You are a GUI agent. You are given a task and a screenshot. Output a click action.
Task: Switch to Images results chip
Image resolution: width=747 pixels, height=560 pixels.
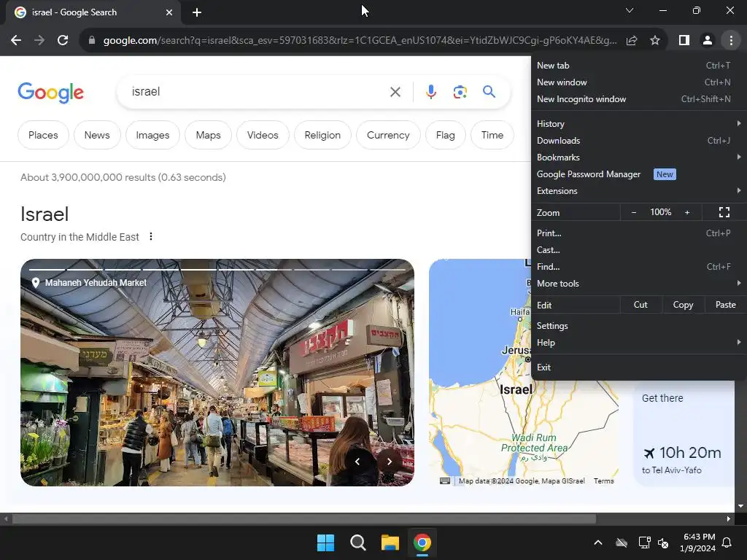[x=152, y=135]
